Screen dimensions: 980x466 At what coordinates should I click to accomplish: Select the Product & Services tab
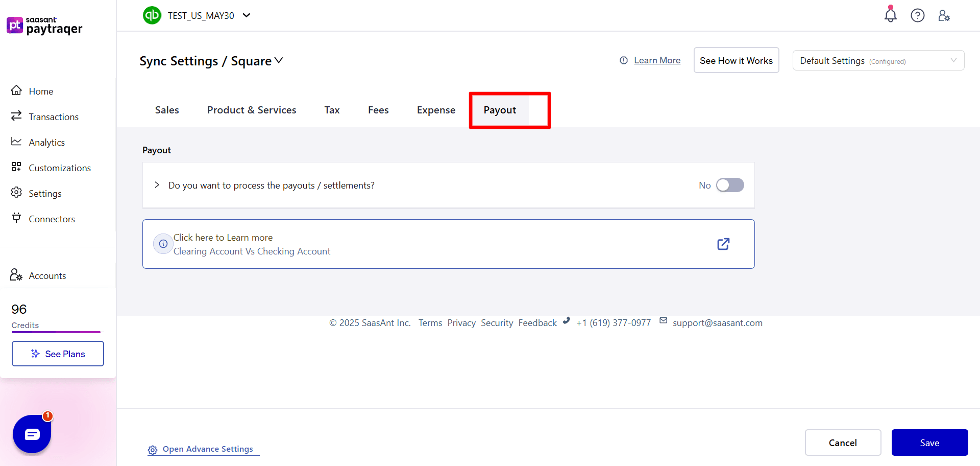click(x=252, y=110)
